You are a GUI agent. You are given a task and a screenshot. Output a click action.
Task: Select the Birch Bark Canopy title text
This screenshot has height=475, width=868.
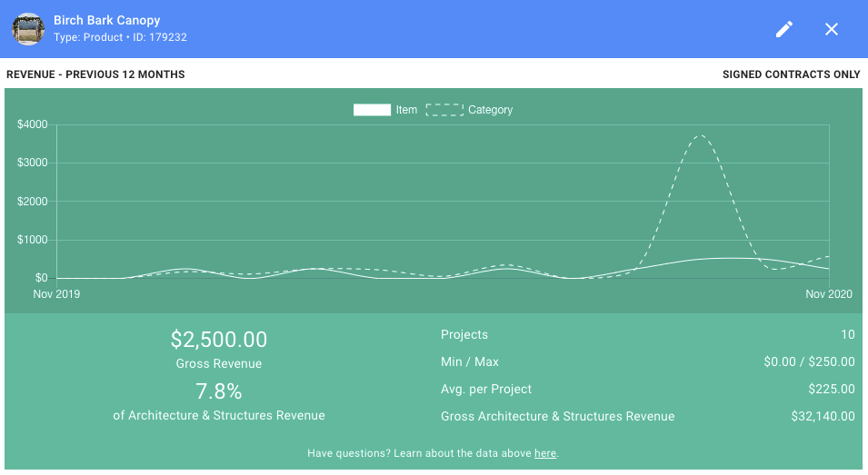coord(107,21)
